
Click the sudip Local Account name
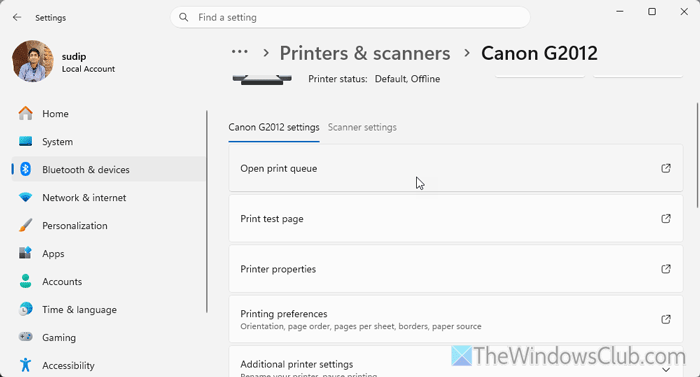coord(88,62)
